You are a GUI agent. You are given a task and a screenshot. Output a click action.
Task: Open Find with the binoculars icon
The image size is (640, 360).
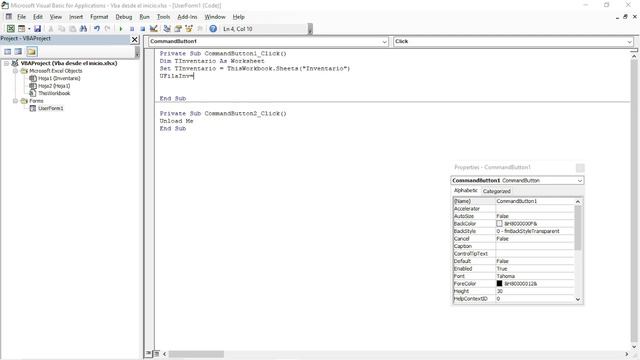pos(83,29)
